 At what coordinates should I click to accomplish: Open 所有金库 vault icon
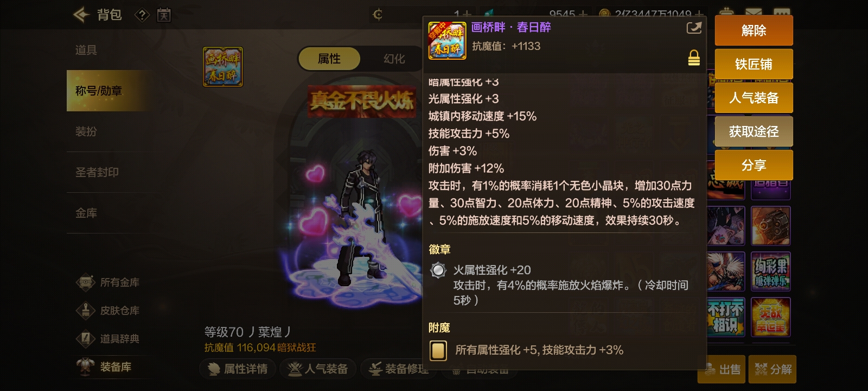coord(86,282)
